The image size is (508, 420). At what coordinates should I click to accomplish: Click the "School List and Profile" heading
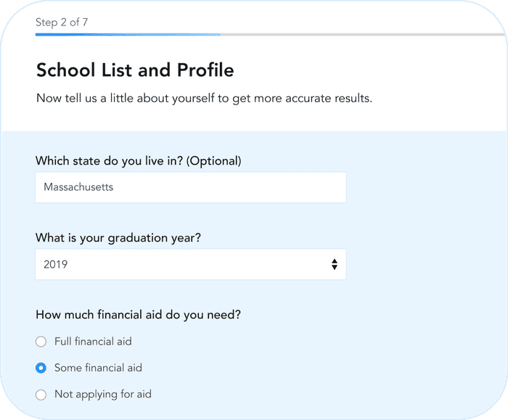click(135, 70)
